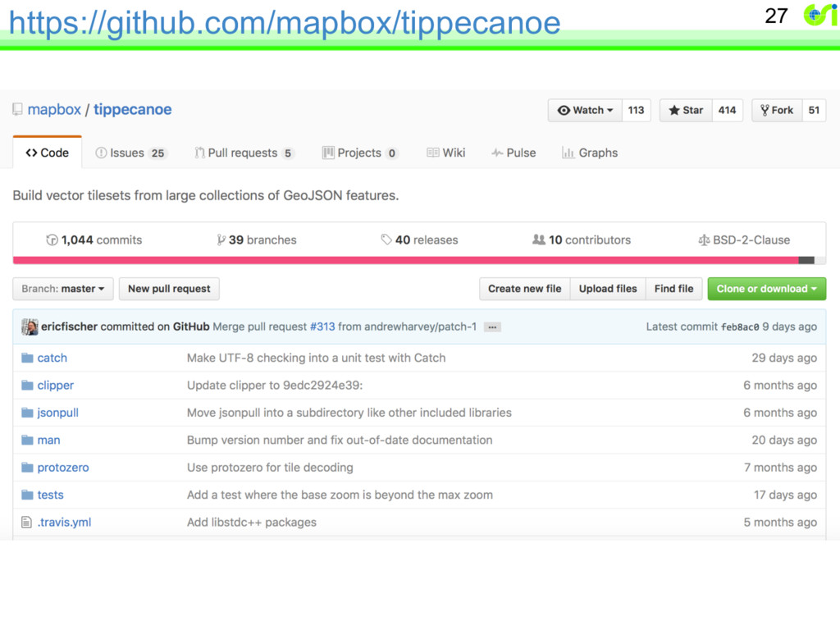Image resolution: width=840 pixels, height=630 pixels.
Task: Click ericfischer's avatar thumbnail
Action: (30, 326)
